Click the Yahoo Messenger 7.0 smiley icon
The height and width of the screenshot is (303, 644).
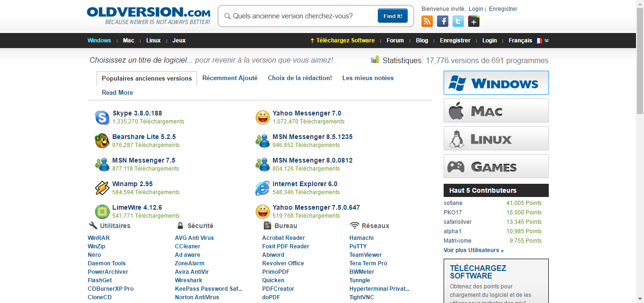(x=263, y=117)
